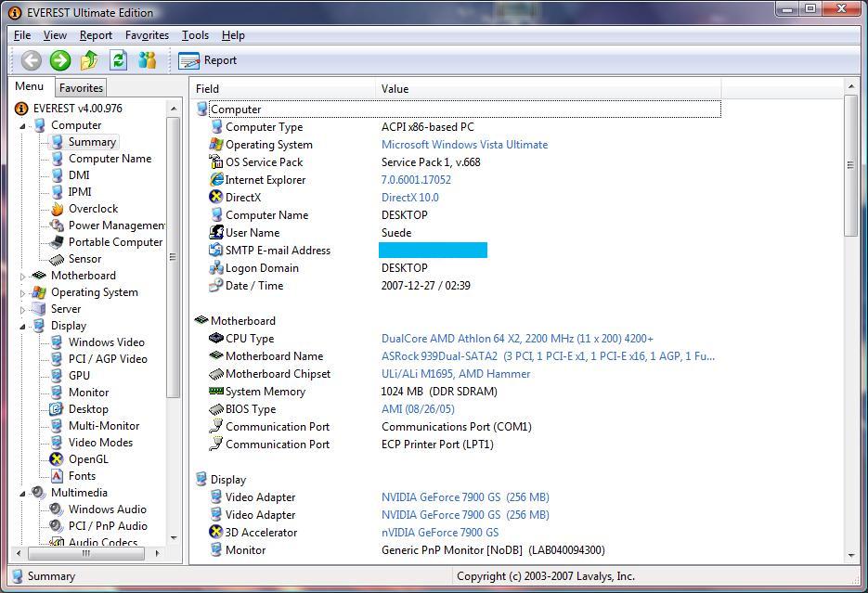Image resolution: width=868 pixels, height=593 pixels.
Task: Expand the Operating System tree node
Action: (x=22, y=293)
